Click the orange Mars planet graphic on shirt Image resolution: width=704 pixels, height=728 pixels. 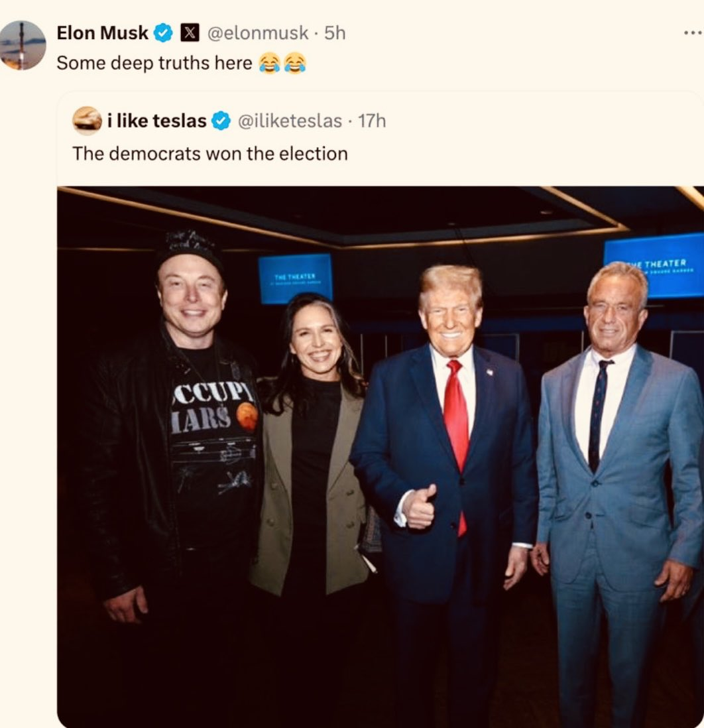247,417
